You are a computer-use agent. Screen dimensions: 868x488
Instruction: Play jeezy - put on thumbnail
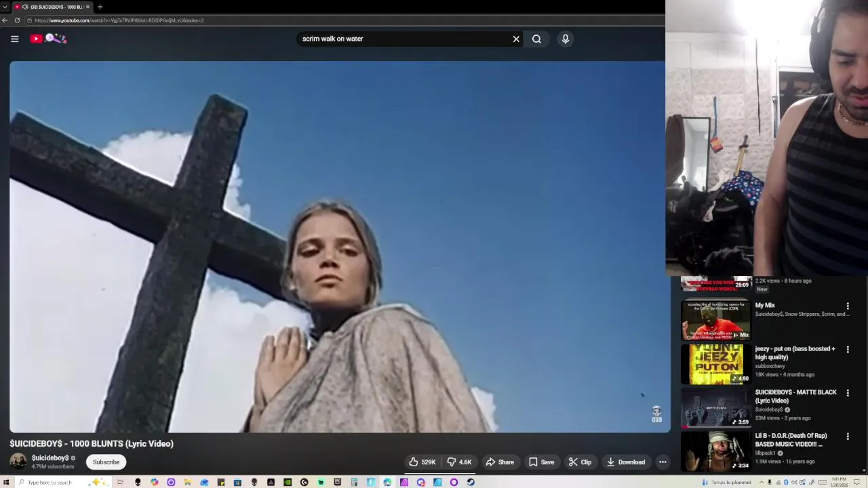tap(715, 364)
